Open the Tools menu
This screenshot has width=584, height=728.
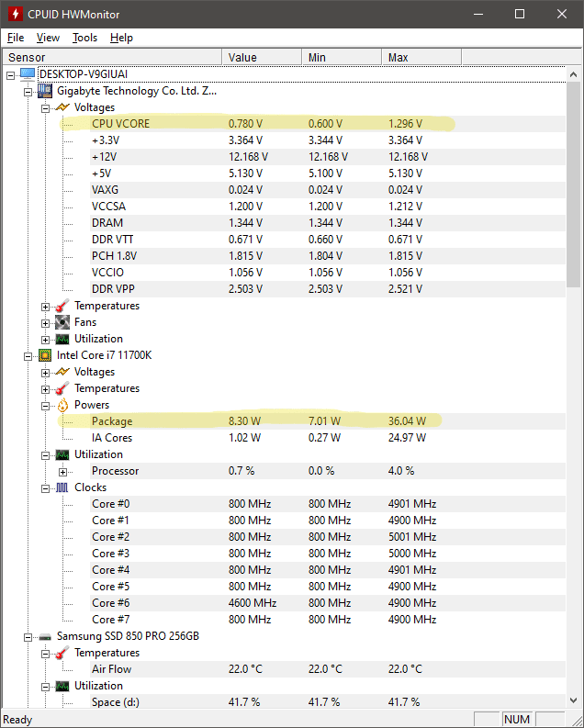(x=84, y=38)
